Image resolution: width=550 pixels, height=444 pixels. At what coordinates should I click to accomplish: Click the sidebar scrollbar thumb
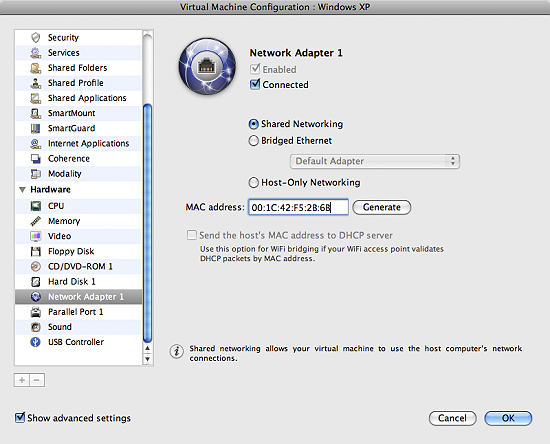pos(148,223)
